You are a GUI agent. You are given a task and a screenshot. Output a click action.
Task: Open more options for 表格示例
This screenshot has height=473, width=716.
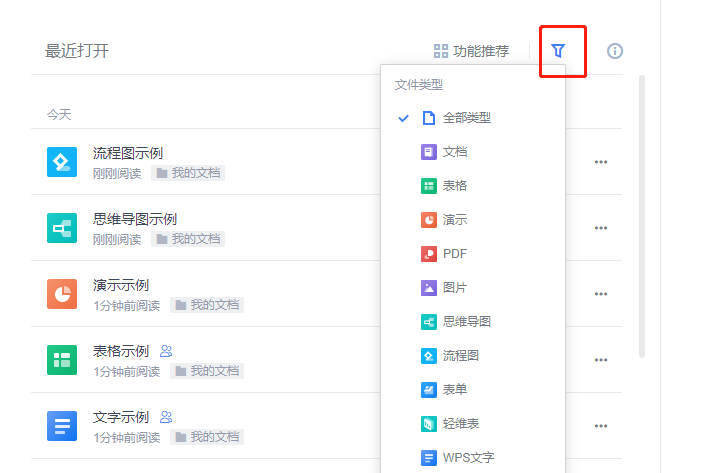pos(601,360)
